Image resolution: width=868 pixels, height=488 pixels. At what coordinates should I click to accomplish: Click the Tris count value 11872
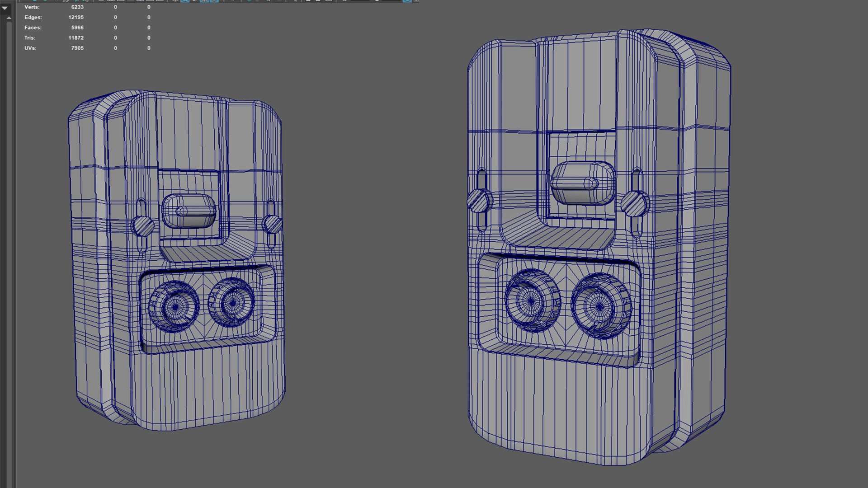[x=76, y=38]
